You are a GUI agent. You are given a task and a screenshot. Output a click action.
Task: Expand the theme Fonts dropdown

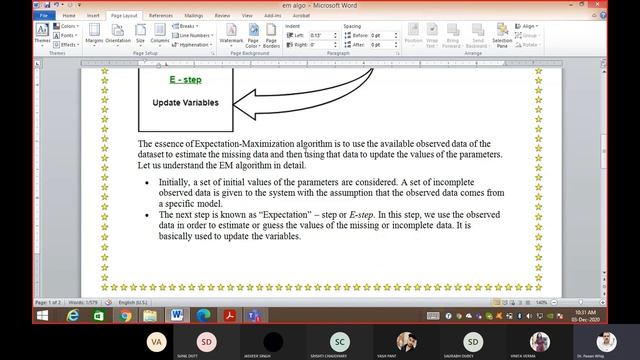[x=65, y=36]
